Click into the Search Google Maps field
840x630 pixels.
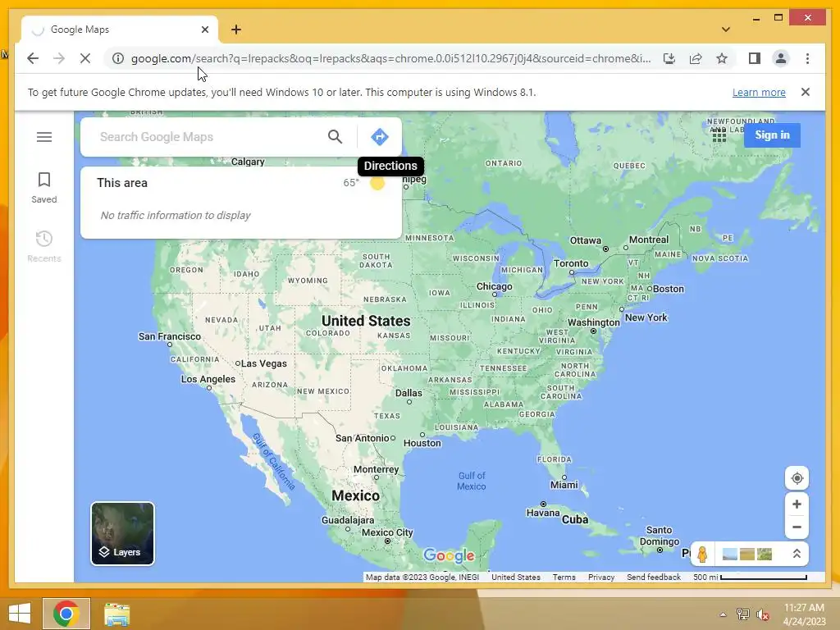click(209, 137)
